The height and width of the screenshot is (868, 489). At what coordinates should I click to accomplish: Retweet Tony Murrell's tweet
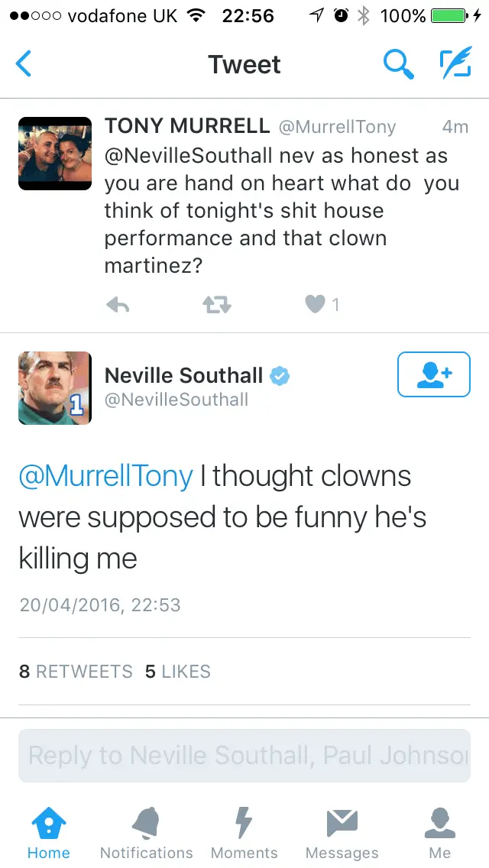(216, 306)
